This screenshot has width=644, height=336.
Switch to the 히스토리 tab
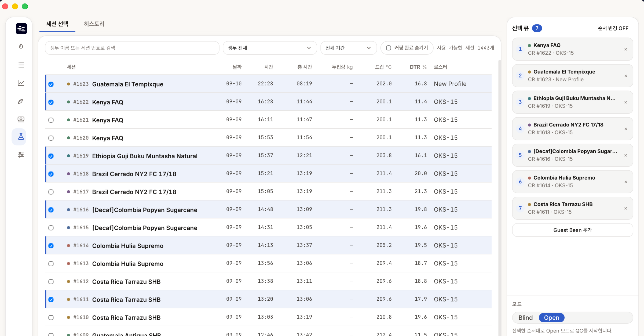pos(94,24)
